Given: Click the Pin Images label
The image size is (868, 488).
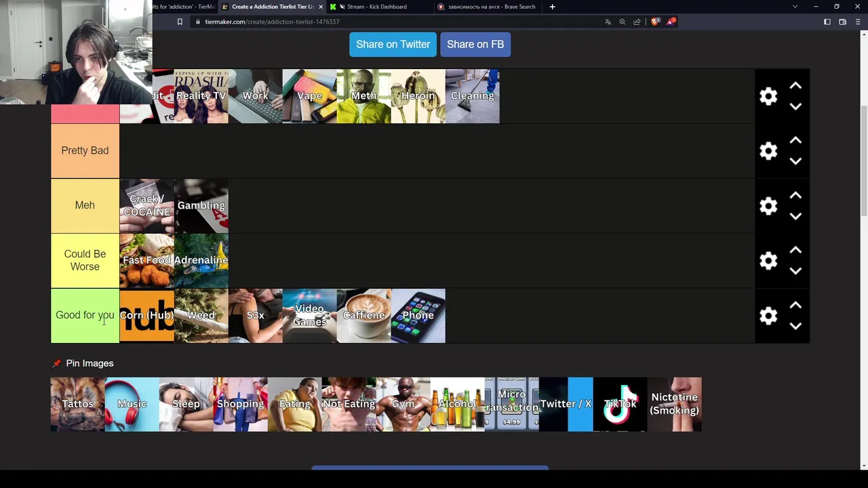Looking at the screenshot, I should [90, 363].
